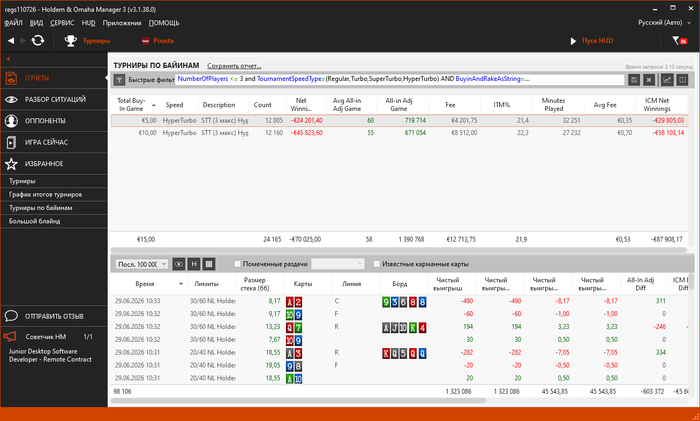Open the СЕРВИС menu
Screen dimensions: 700x421
point(62,23)
